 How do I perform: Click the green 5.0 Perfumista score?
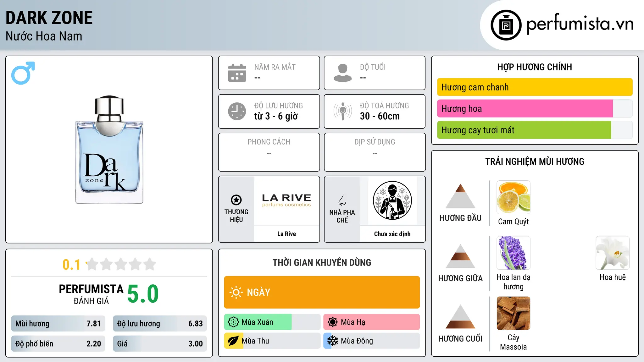pyautogui.click(x=143, y=294)
